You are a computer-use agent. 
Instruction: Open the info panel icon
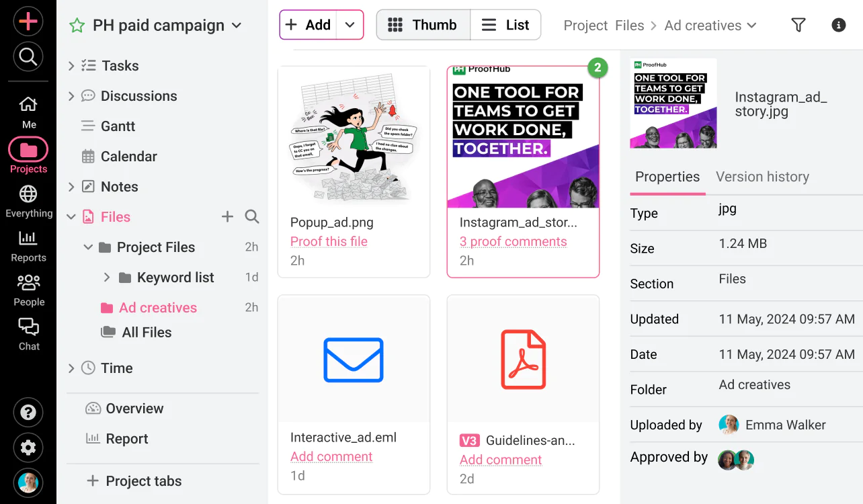838,26
